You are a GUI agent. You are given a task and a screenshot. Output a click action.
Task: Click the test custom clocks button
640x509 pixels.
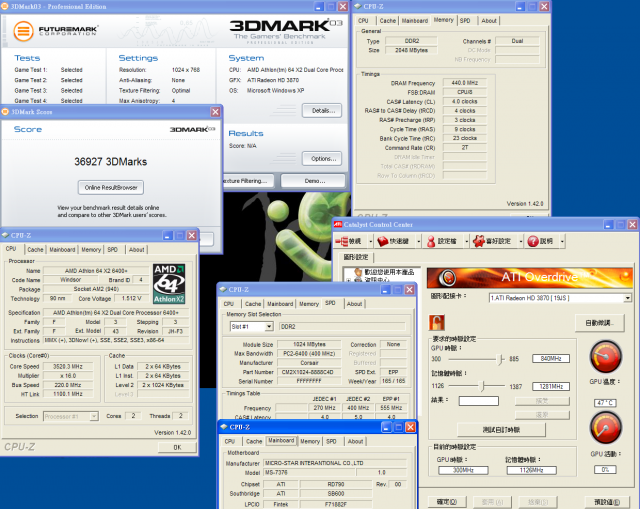(x=501, y=429)
